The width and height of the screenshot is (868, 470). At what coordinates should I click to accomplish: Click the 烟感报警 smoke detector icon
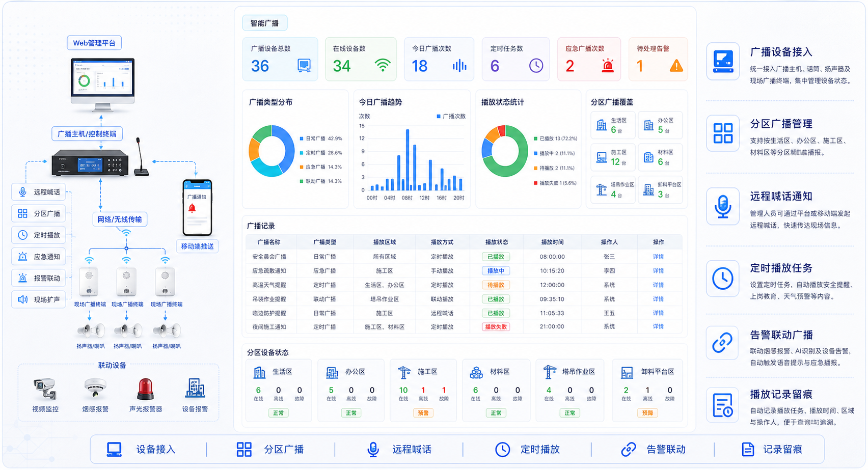[x=95, y=390]
